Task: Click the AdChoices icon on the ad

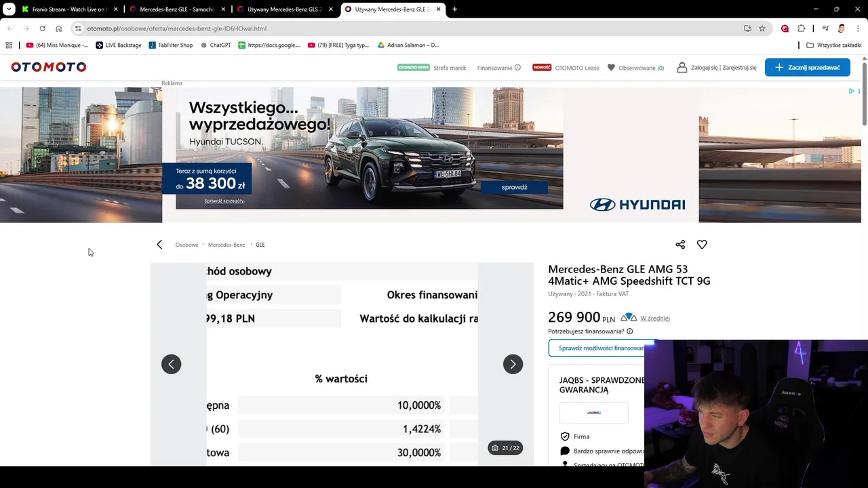Action: pyautogui.click(x=852, y=91)
